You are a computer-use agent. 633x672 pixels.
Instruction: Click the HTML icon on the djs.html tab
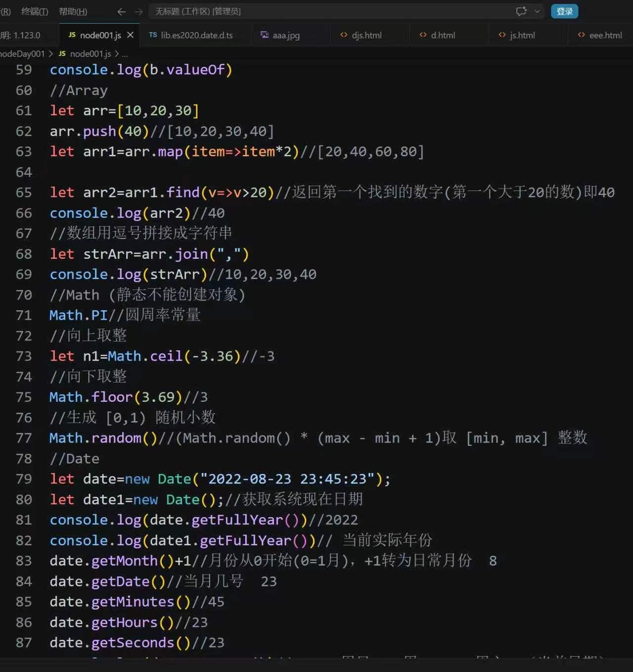point(344,35)
